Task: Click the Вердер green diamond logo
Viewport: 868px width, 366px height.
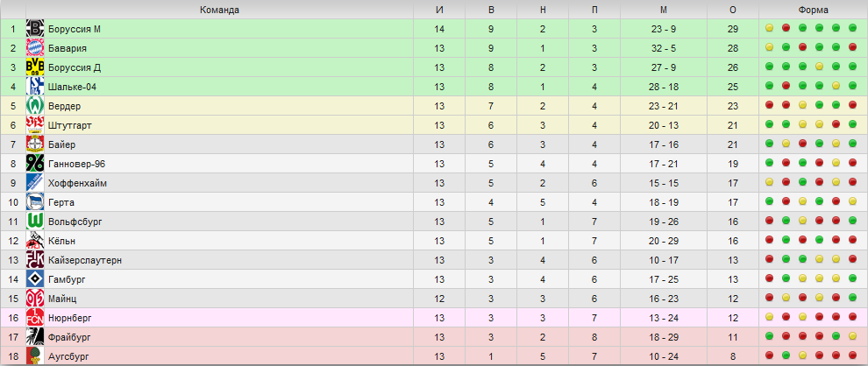Action: tap(35, 106)
